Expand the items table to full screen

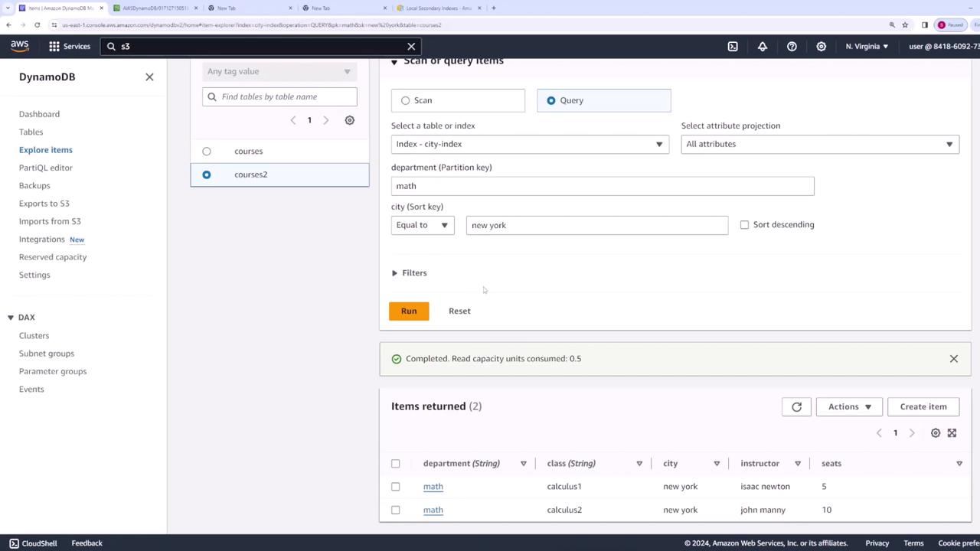[x=952, y=433]
